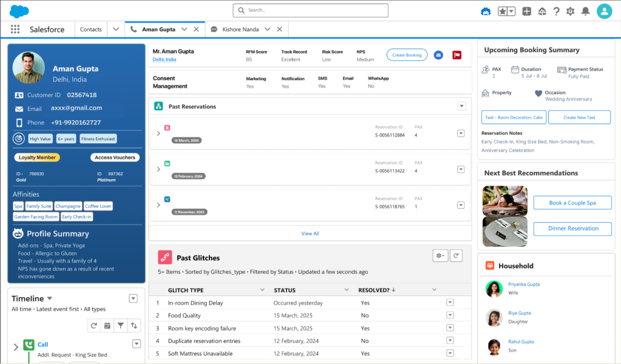621x364 pixels.
Task: Click View All past reservations link
Action: click(x=310, y=234)
